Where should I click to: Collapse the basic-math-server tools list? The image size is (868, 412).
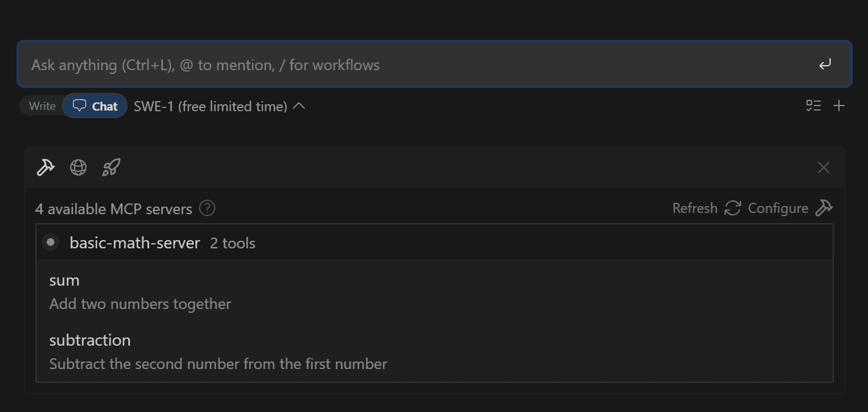tap(435, 242)
